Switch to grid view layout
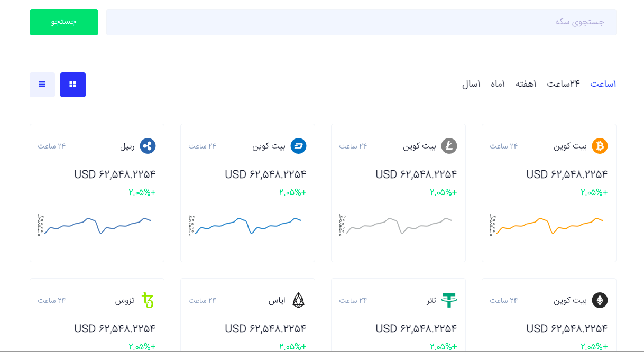The image size is (644, 352). 73,85
